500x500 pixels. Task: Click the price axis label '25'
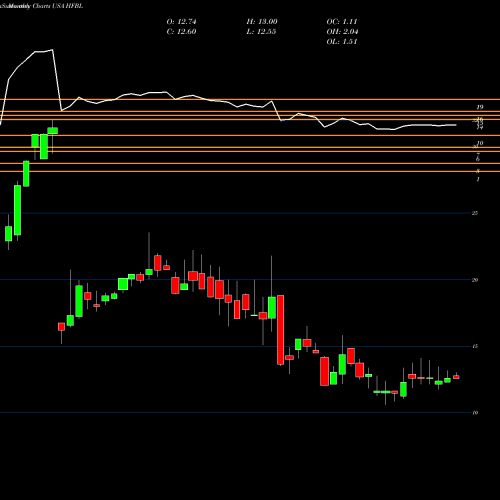point(475,213)
